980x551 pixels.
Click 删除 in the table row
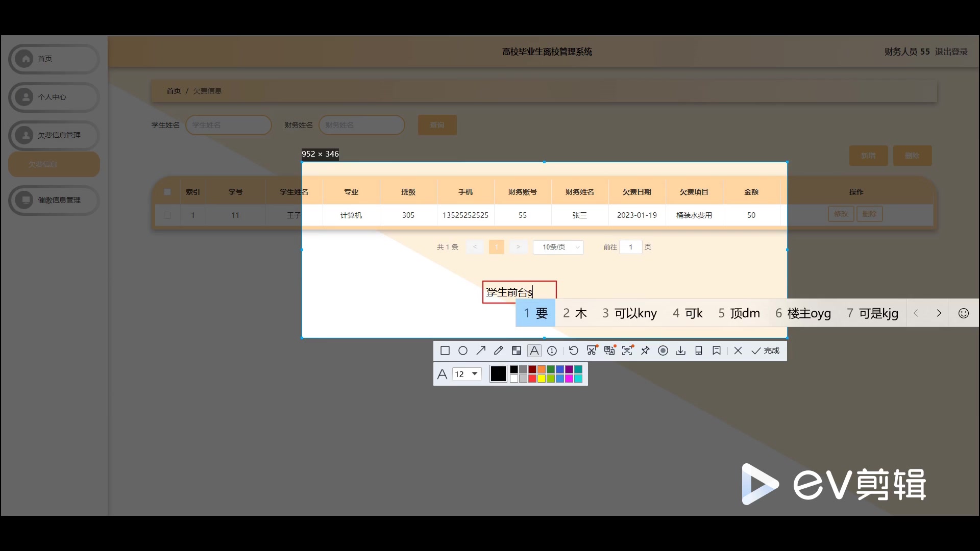[870, 214]
